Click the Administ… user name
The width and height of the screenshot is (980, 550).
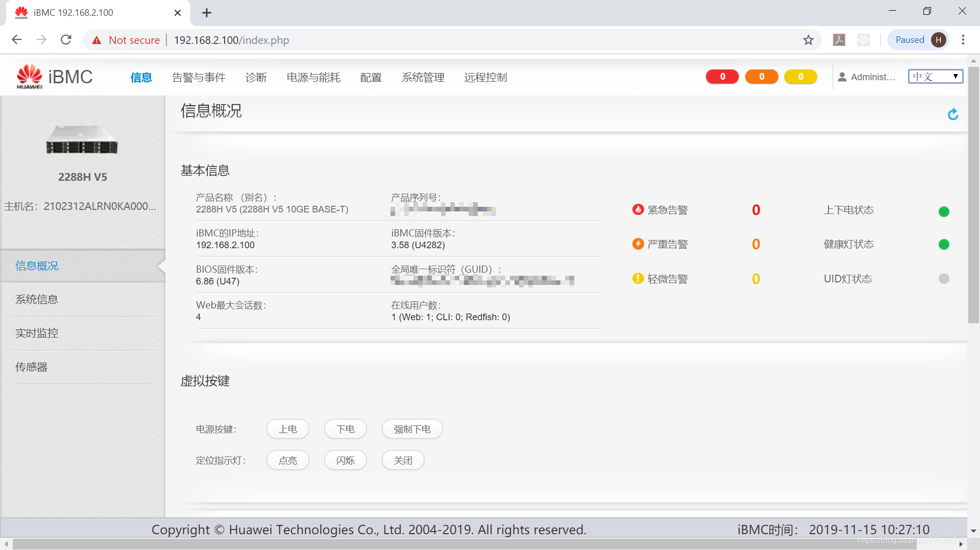(x=873, y=77)
